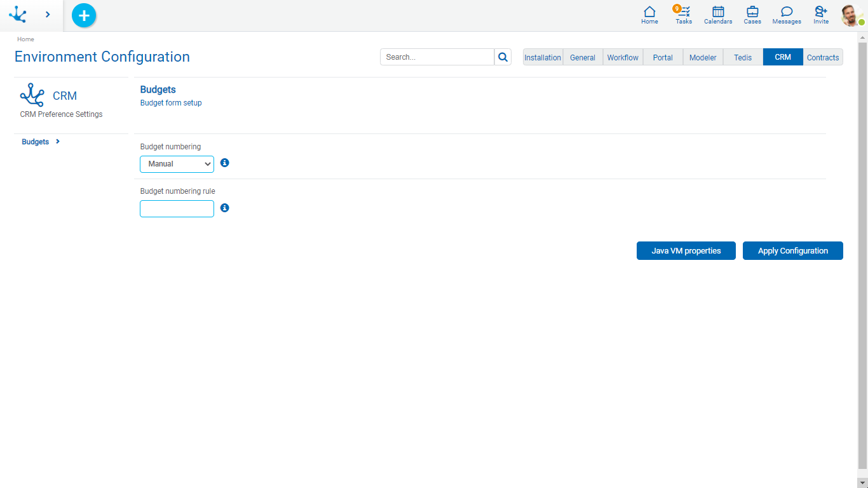
Task: Show info for Budget numbering
Action: click(224, 163)
